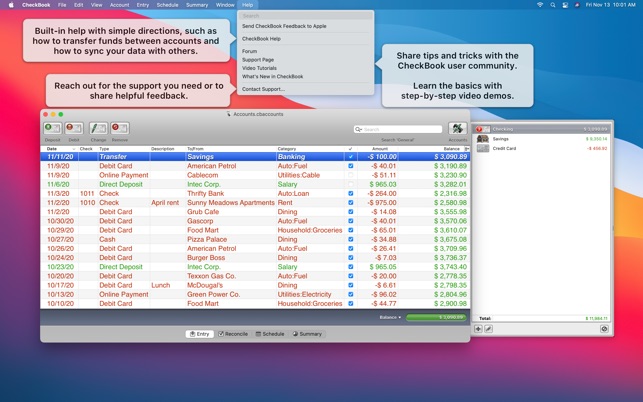Image resolution: width=643 pixels, height=402 pixels.
Task: Click the Wi-Fi status icon
Action: coord(540,5)
